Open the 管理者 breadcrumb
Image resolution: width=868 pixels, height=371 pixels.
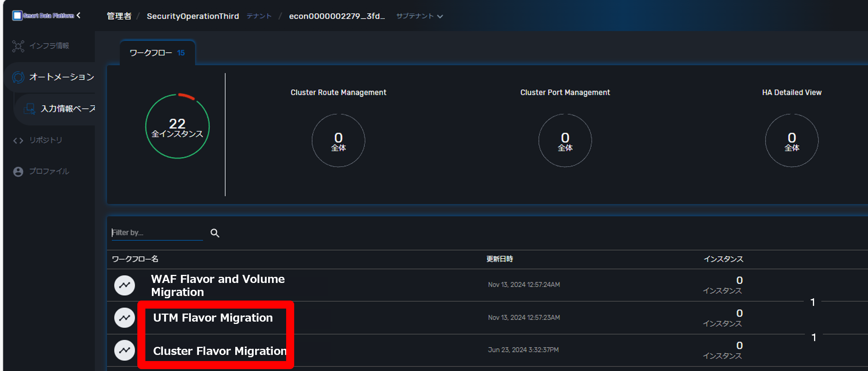[x=119, y=16]
